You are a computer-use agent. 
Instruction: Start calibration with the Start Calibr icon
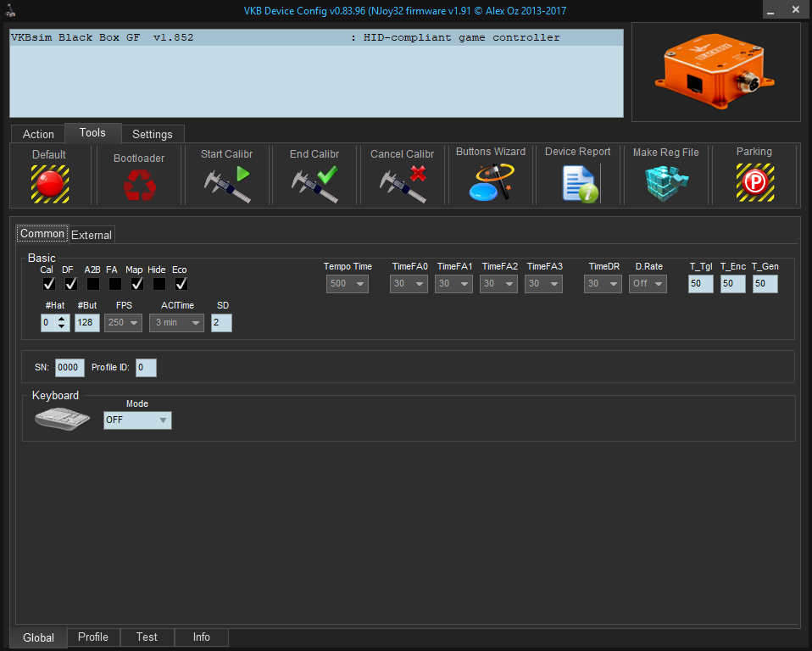click(227, 184)
